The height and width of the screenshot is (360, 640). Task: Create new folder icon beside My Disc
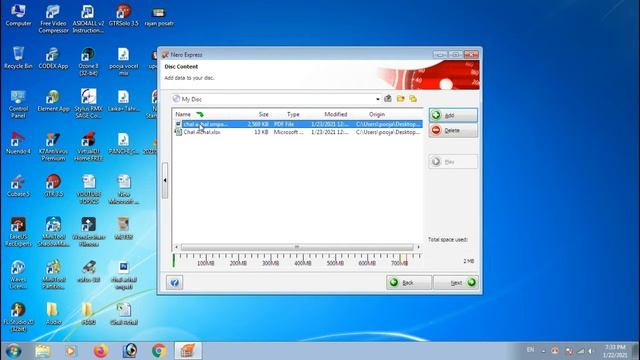coord(400,99)
